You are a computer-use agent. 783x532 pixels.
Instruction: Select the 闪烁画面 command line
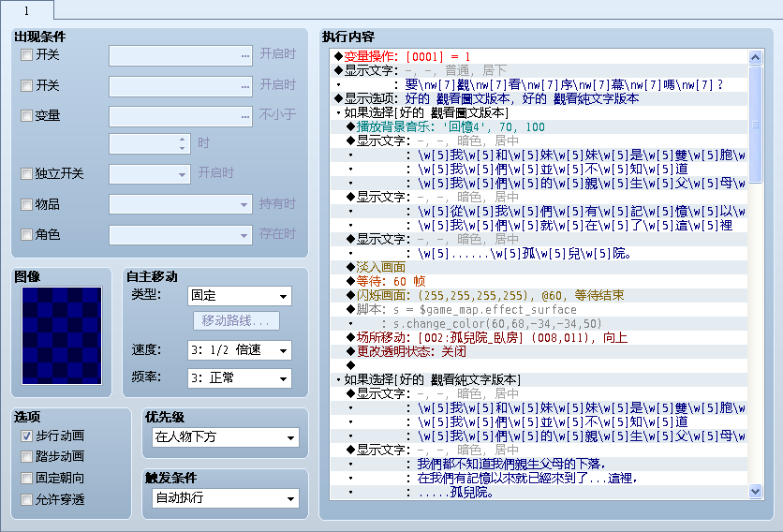[x=539, y=295]
